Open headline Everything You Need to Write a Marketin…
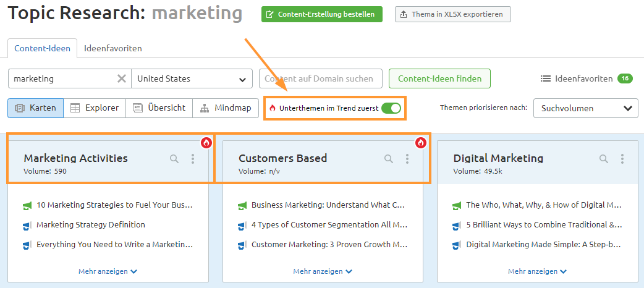 (x=114, y=245)
